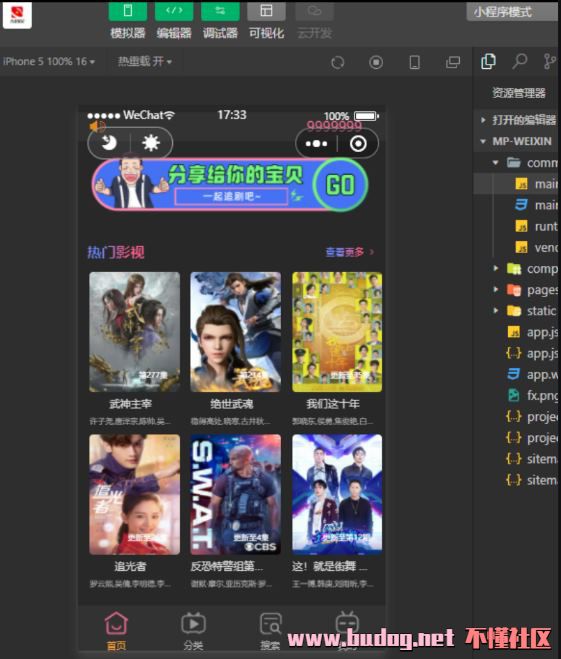This screenshot has width=561, height=659.
Task: Switch to the 分类 category tab
Action: click(193, 630)
